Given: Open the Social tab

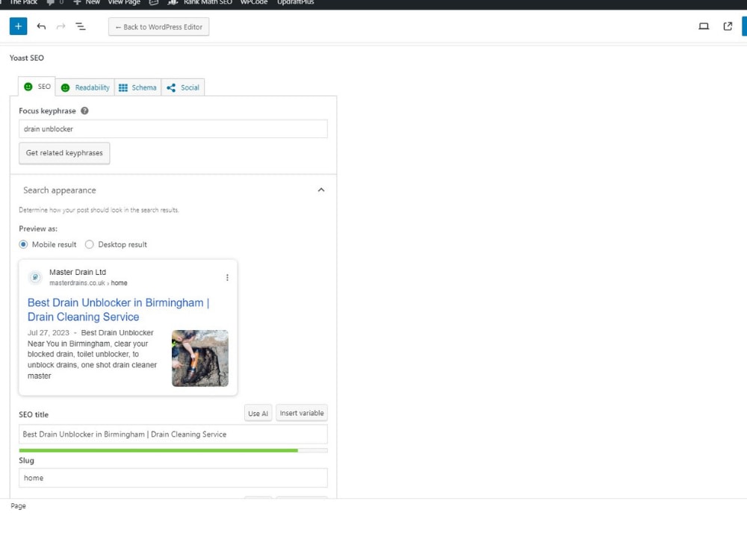Looking at the screenshot, I should (183, 87).
